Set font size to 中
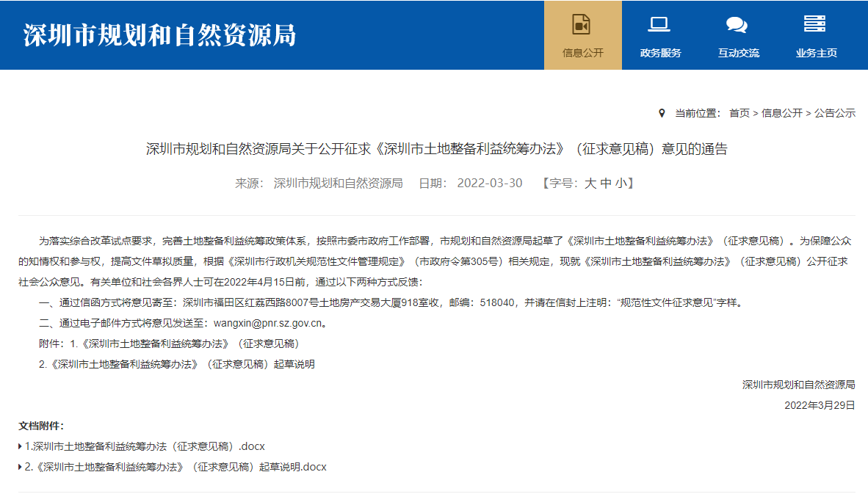This screenshot has height=494, width=868. click(606, 184)
